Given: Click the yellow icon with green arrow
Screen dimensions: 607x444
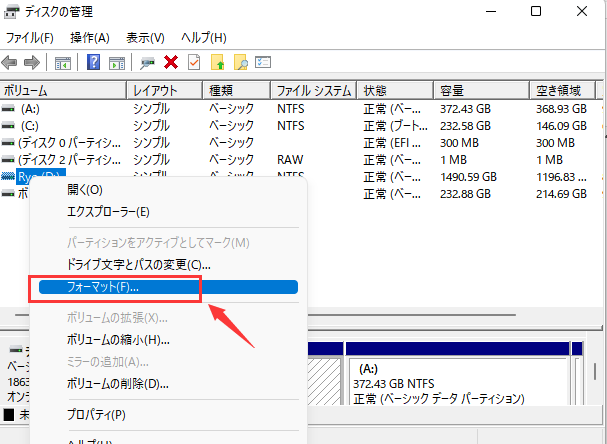Looking at the screenshot, I should 217,62.
